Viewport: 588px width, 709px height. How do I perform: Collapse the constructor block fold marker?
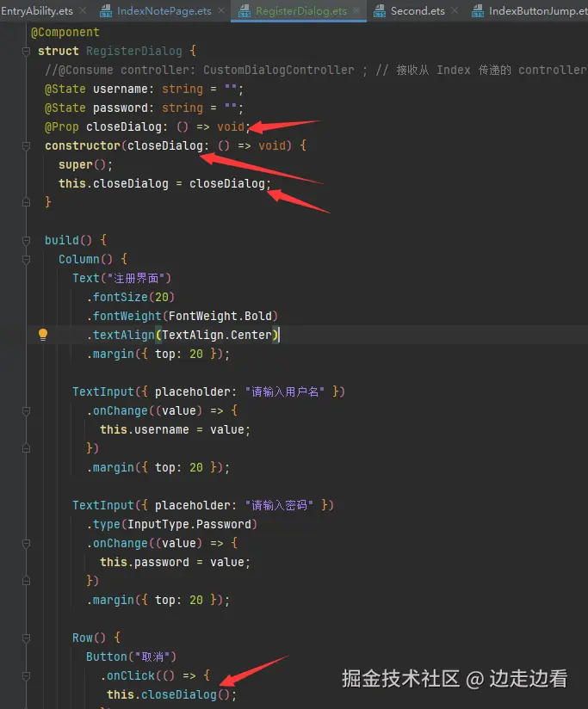[x=26, y=146]
